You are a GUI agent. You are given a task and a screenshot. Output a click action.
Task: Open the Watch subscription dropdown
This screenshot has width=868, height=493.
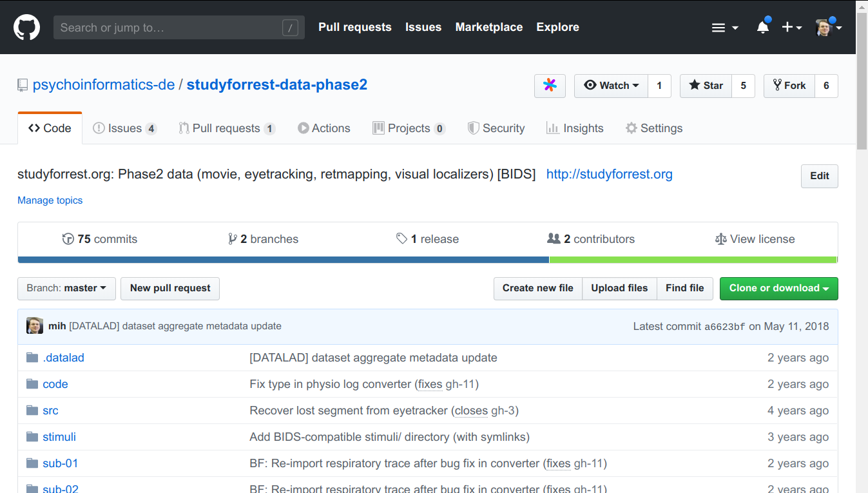[x=611, y=86]
